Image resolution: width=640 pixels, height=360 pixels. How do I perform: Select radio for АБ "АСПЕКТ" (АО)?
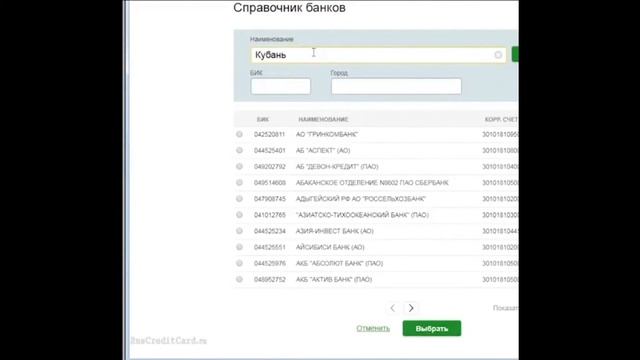[240, 150]
